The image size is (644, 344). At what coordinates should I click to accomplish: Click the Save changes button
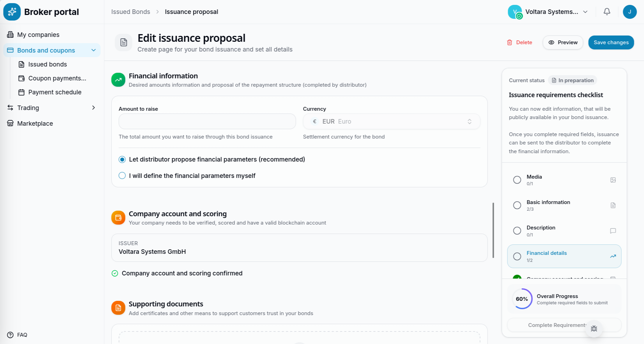tap(611, 42)
